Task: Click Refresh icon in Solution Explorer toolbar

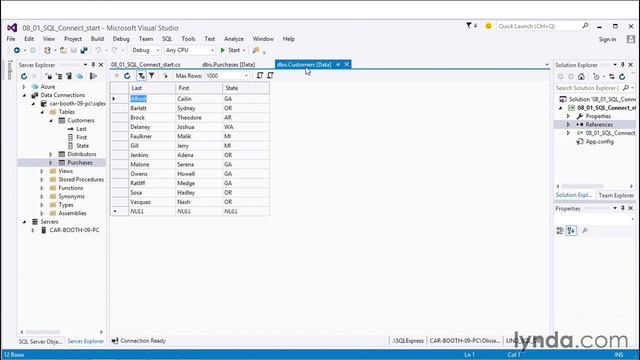Action: coord(622,76)
